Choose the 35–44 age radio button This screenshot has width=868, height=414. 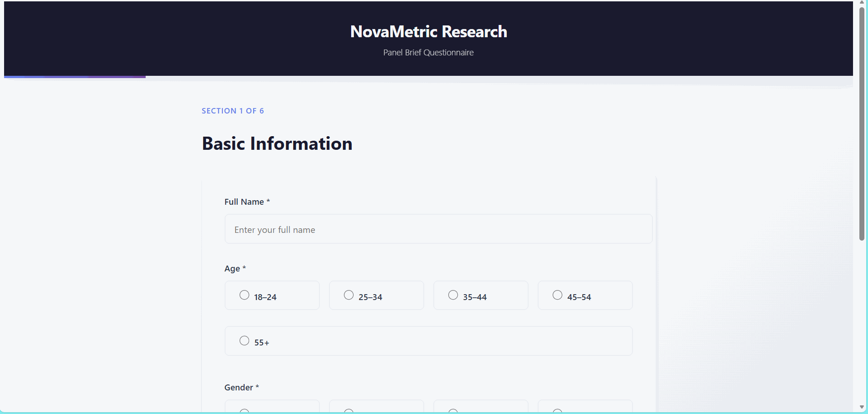(x=453, y=295)
